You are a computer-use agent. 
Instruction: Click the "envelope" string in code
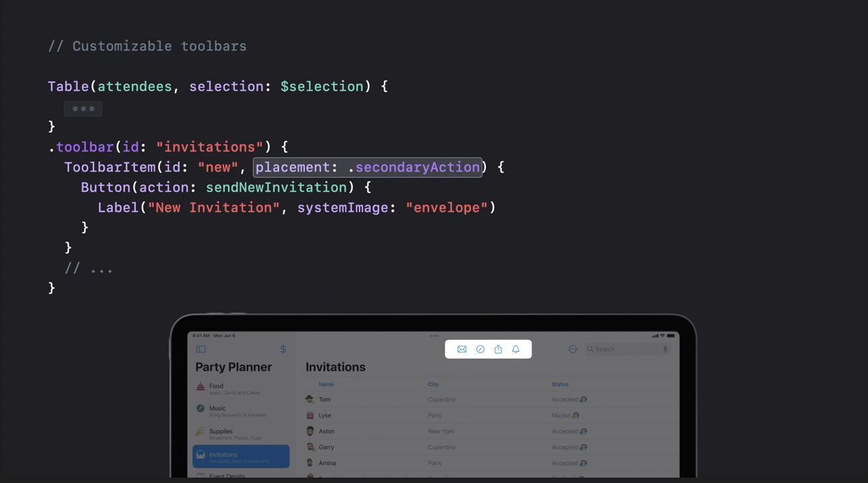click(x=447, y=208)
